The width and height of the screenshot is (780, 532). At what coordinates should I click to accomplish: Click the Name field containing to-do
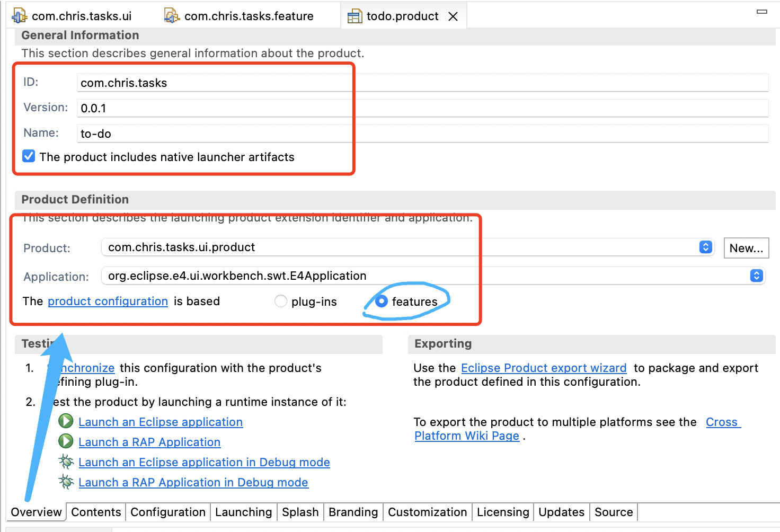pyautogui.click(x=422, y=134)
